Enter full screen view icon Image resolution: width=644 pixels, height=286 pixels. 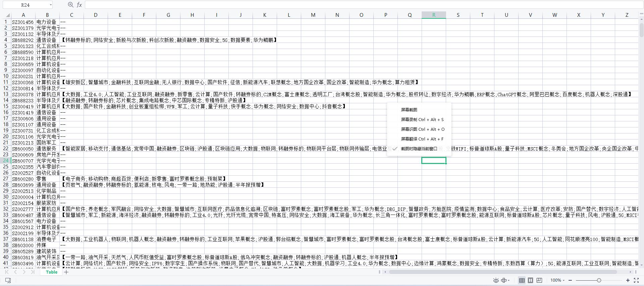point(636,280)
